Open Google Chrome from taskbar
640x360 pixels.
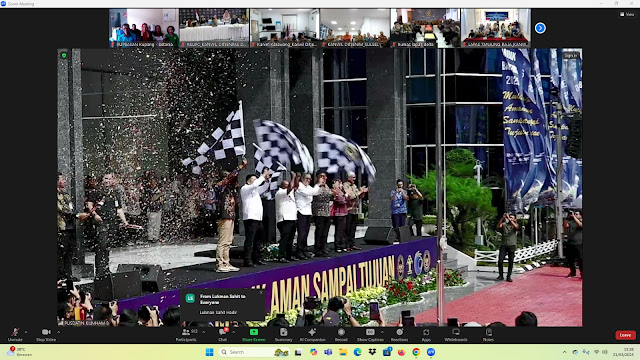point(416,352)
